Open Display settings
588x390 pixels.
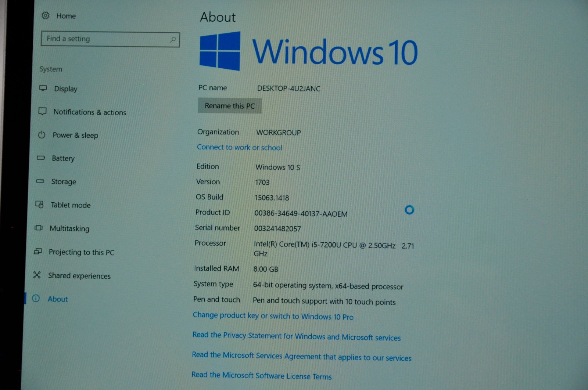(66, 89)
